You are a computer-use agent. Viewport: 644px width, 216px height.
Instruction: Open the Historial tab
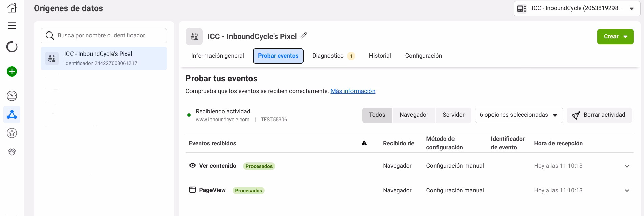pos(380,56)
